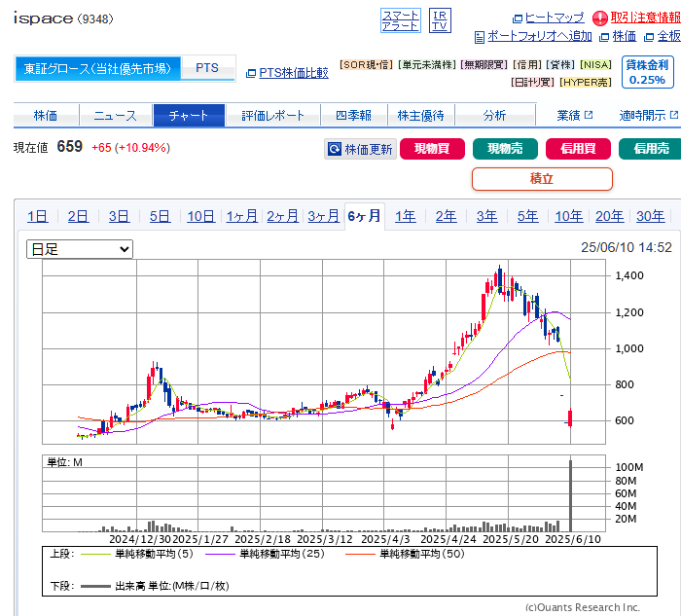Switch to the PTS market toggle

point(207,68)
